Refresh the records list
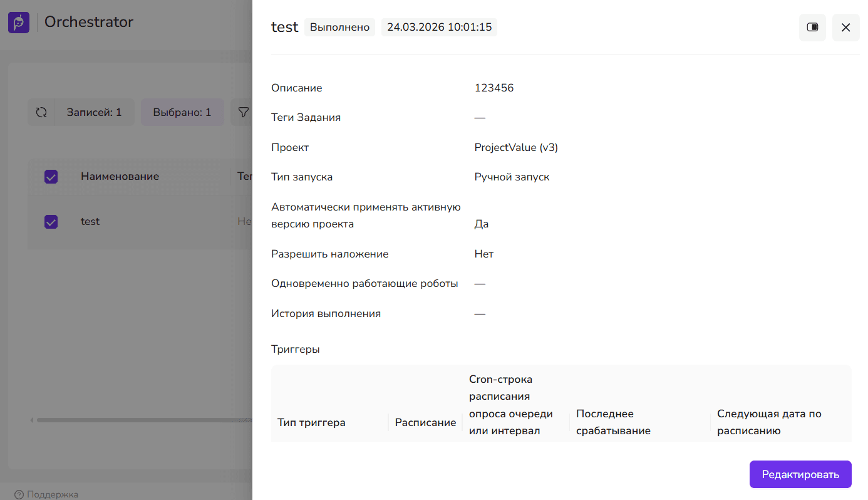 click(x=41, y=113)
